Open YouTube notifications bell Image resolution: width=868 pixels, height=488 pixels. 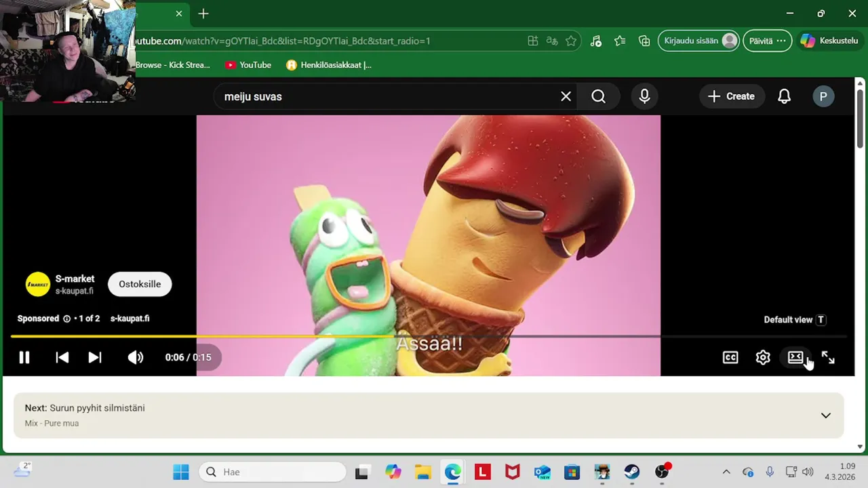784,96
